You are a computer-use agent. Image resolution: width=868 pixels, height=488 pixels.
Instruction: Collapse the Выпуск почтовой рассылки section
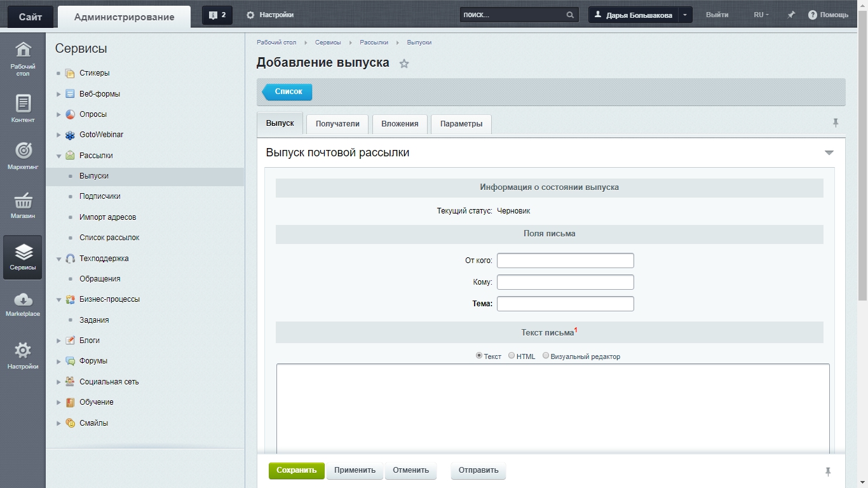coord(829,153)
